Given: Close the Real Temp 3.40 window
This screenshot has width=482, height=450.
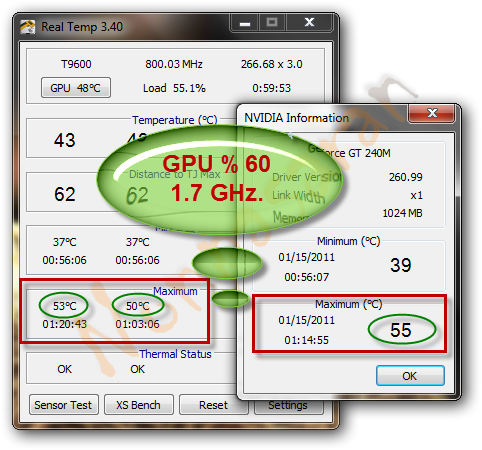Looking at the screenshot, I should tap(309, 23).
